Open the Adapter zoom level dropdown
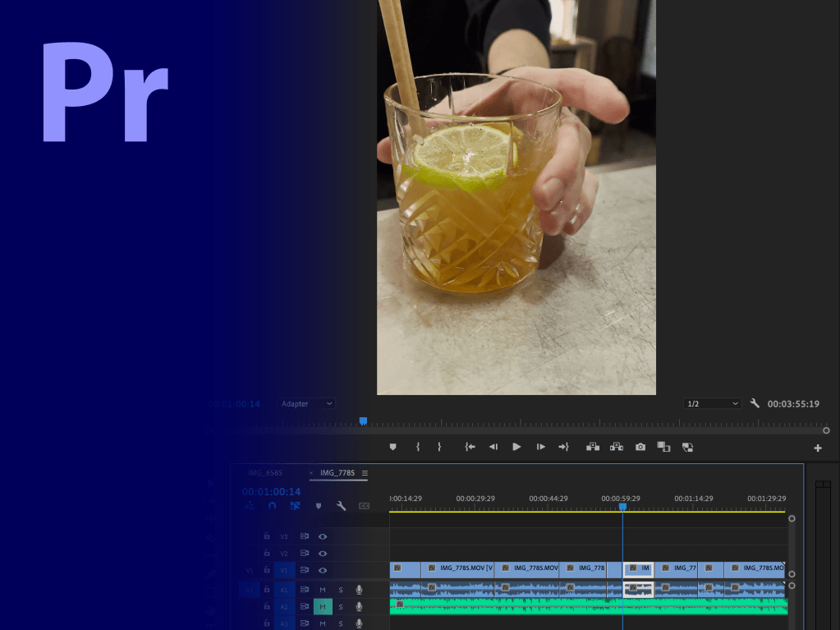This screenshot has width=840, height=630. pos(306,404)
